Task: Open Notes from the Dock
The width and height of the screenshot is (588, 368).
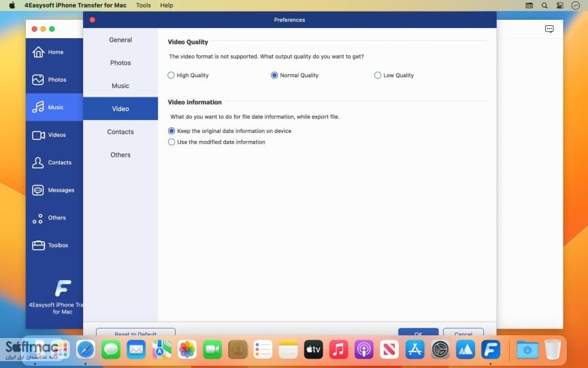Action: tap(288, 350)
